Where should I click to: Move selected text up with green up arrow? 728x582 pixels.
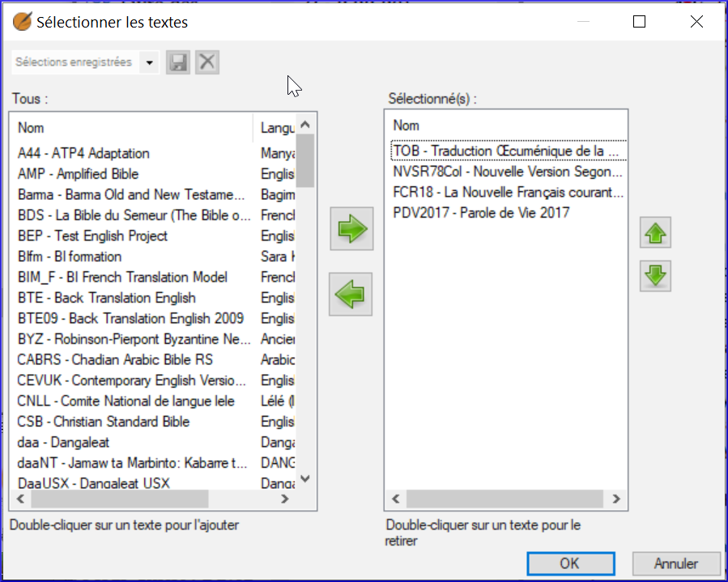pyautogui.click(x=655, y=232)
